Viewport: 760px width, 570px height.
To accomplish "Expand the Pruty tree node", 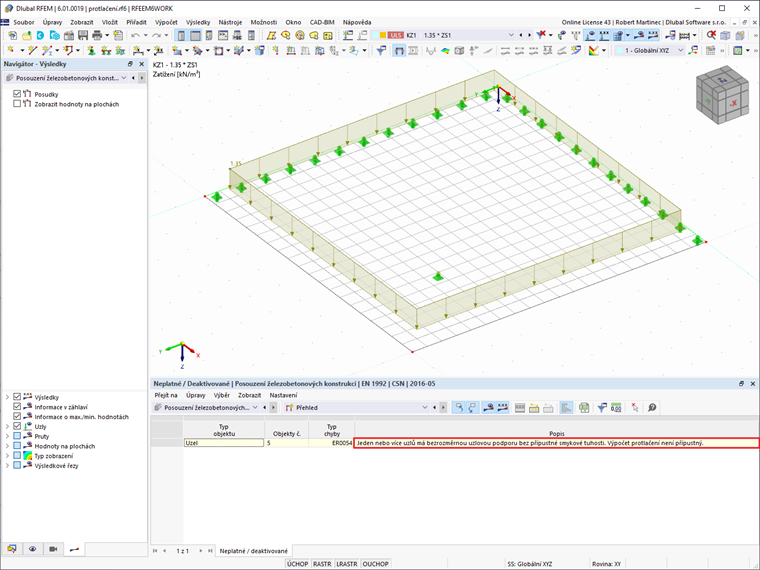I will tap(7, 436).
